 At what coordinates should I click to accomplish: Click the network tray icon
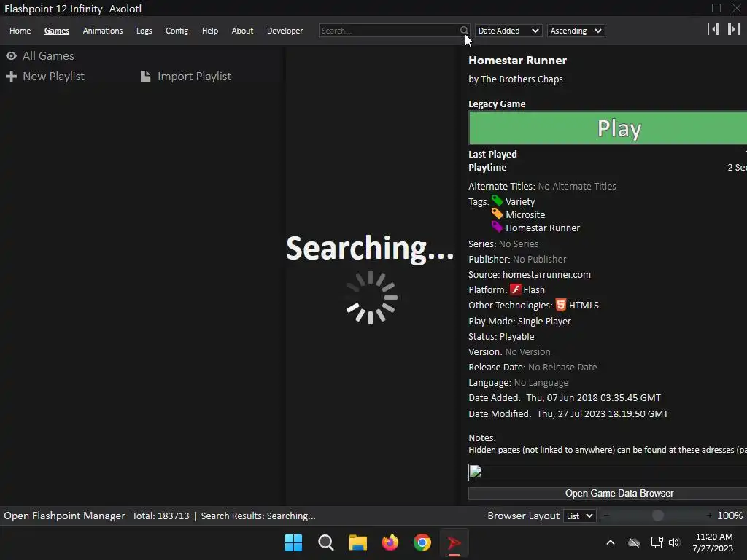pos(657,542)
